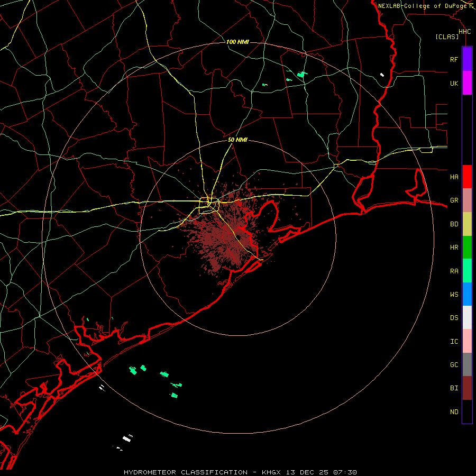Image resolution: width=476 pixels, height=476 pixels.
Task: Click the IC pink legend swatch
Action: pos(467,341)
